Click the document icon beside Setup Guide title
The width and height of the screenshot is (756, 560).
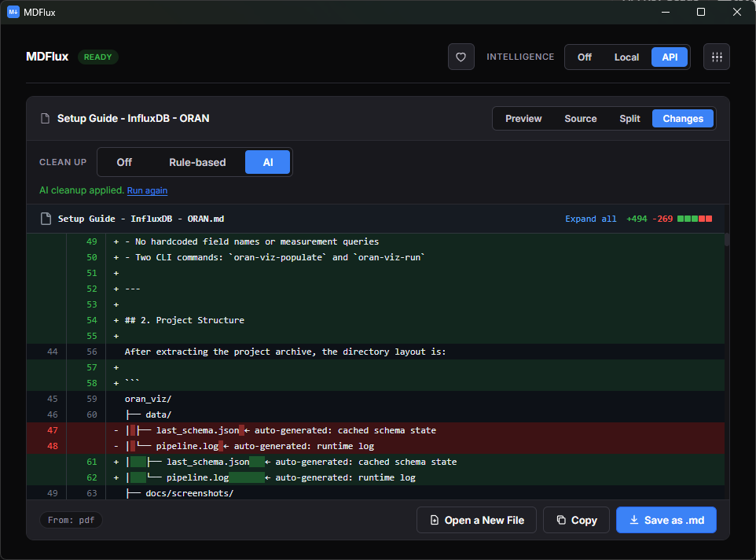coord(46,119)
